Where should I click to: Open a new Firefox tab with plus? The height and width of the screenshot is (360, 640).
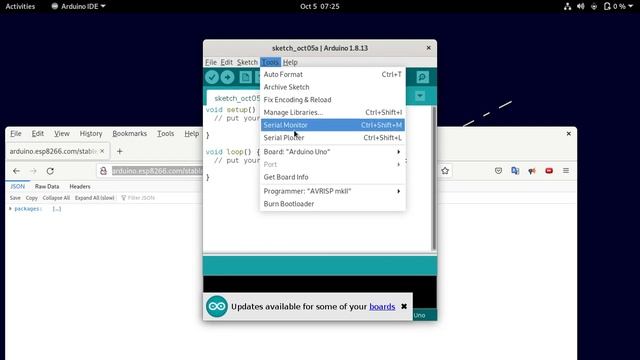120,151
